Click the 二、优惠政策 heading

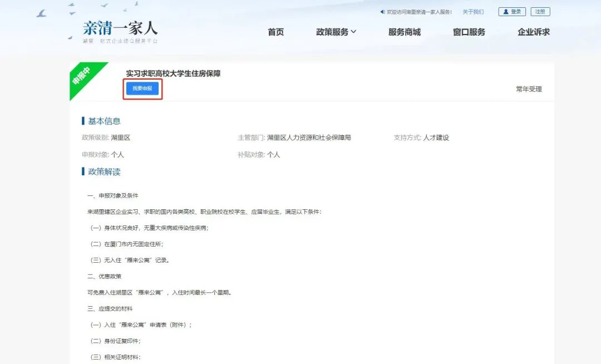pos(104,276)
